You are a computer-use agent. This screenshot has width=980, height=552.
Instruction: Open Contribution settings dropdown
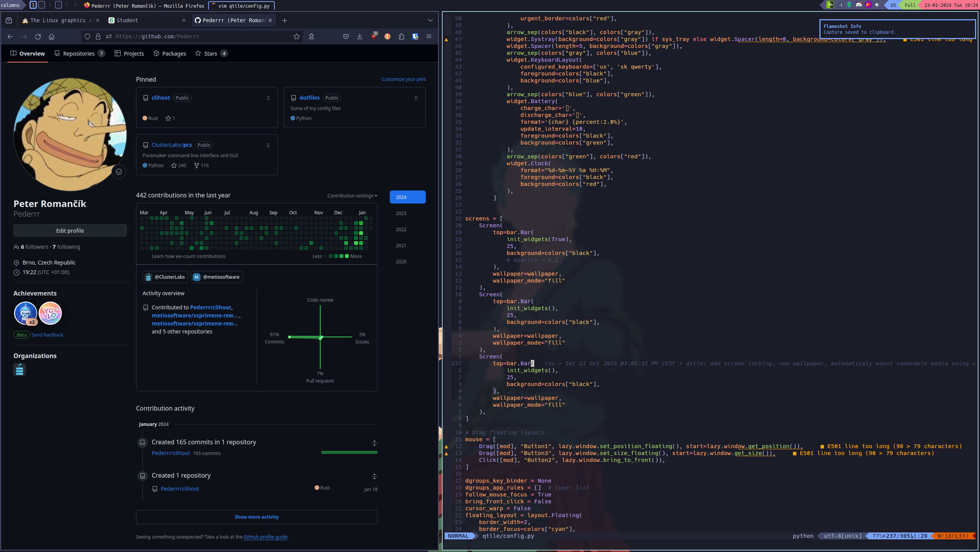pos(352,196)
